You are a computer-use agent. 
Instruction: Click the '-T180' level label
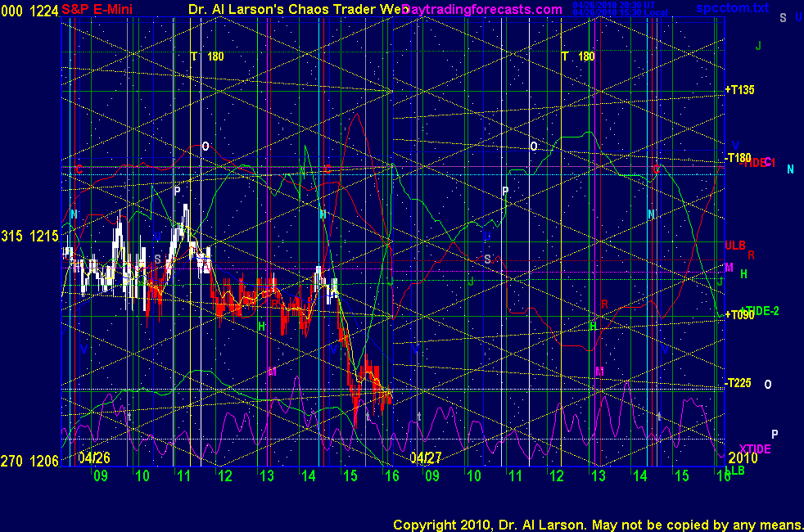click(738, 157)
